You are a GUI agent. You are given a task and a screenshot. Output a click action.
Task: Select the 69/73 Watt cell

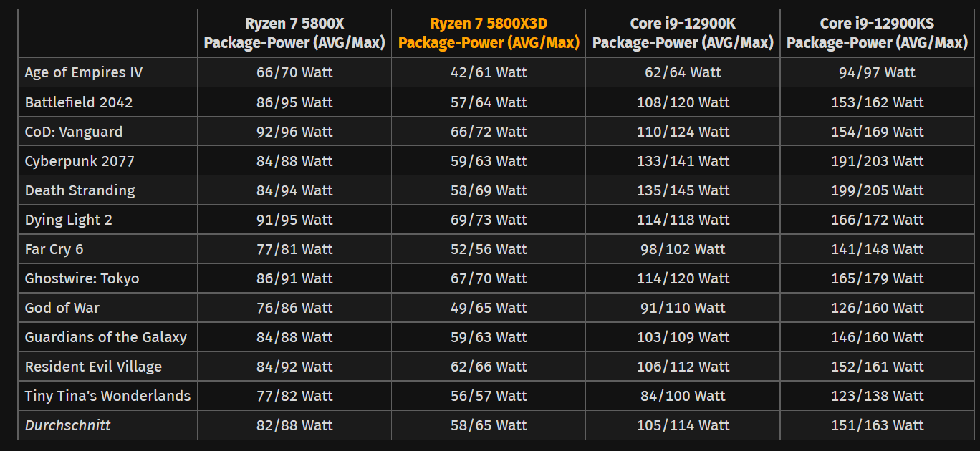pyautogui.click(x=489, y=220)
